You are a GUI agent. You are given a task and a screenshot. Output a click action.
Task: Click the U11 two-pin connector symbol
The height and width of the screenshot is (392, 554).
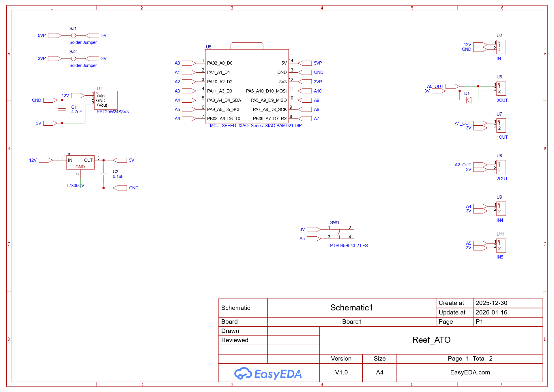tap(501, 245)
